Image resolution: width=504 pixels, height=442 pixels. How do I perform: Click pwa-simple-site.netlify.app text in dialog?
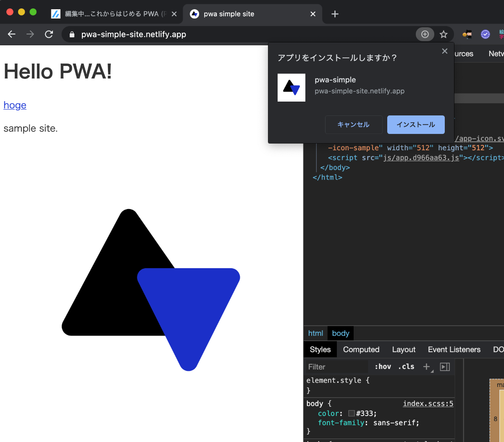pos(360,91)
